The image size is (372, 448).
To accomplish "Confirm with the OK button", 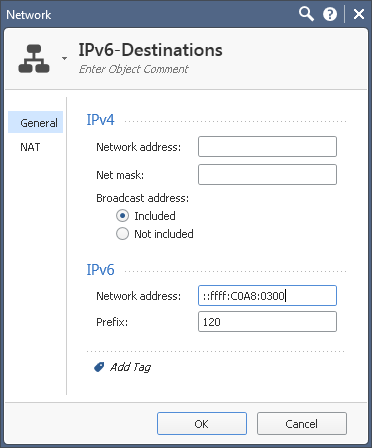I will click(202, 424).
